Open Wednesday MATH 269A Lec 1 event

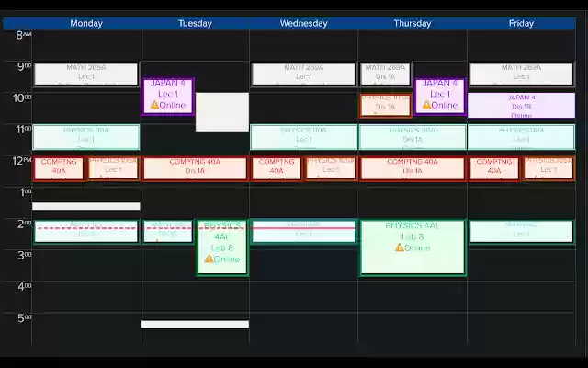tap(304, 75)
